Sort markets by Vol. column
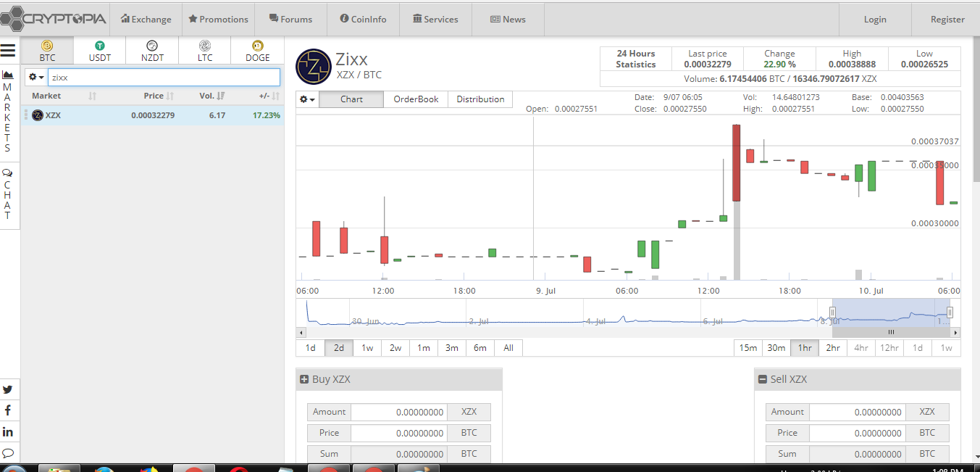The image size is (980, 472). coord(212,96)
